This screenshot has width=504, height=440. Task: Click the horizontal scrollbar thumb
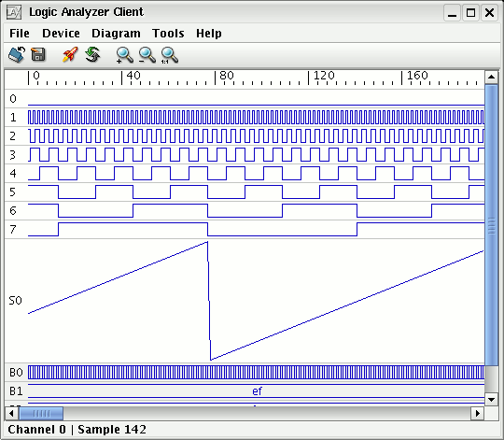(x=41, y=413)
